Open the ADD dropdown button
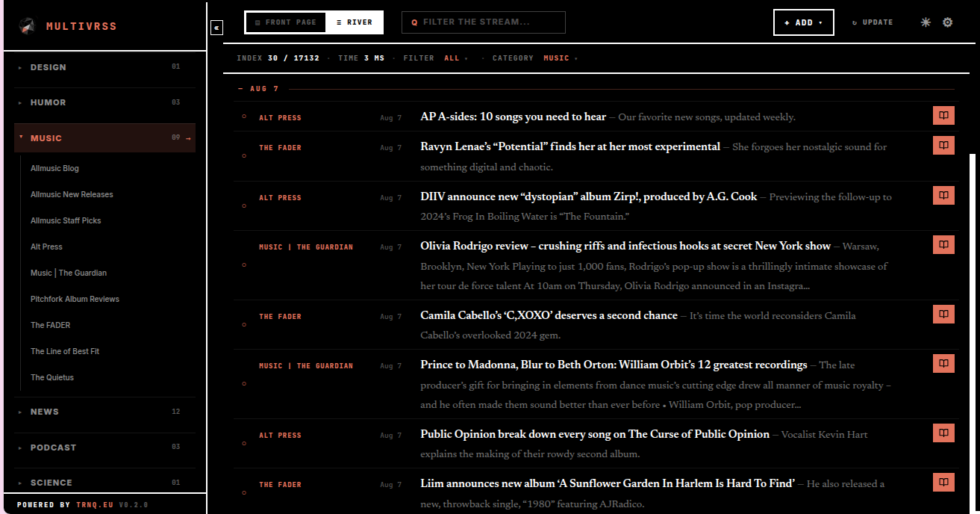 coord(804,22)
